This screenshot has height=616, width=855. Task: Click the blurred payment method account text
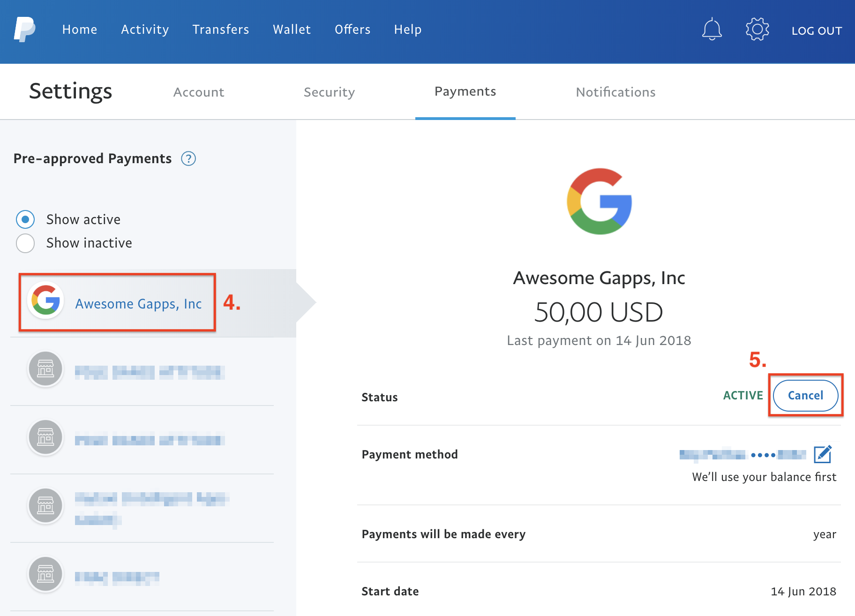[743, 454]
